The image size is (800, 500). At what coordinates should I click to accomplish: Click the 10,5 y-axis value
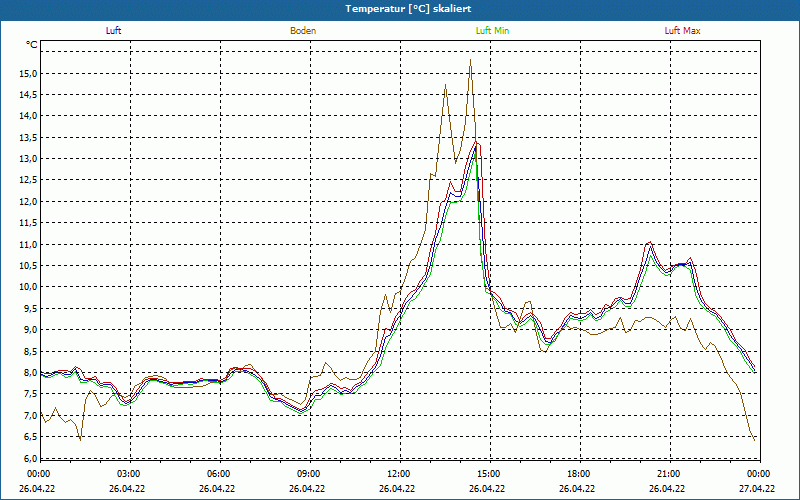(x=28, y=266)
